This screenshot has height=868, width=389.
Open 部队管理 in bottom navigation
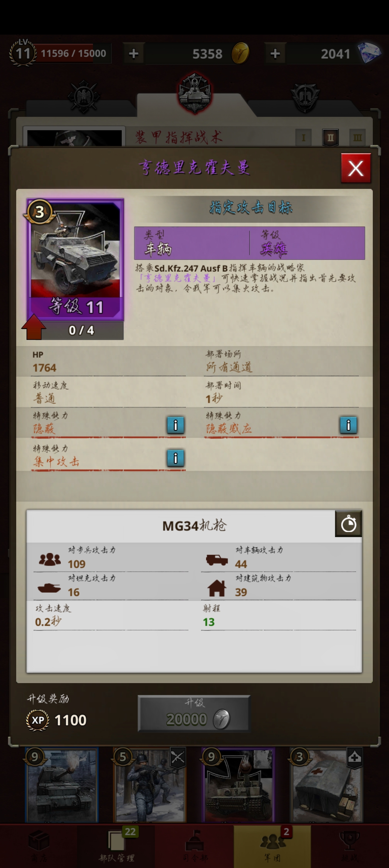point(116,846)
